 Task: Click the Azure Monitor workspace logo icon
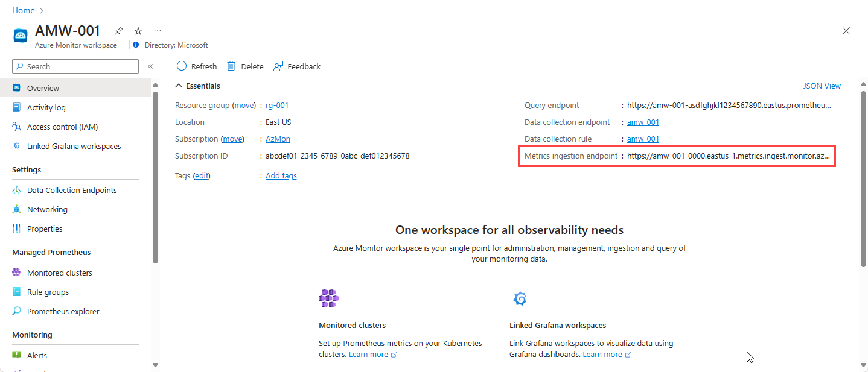pos(21,35)
